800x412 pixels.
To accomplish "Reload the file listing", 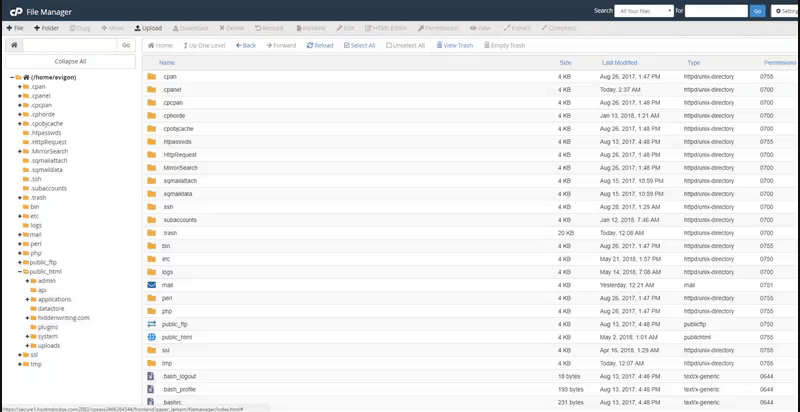I will click(320, 45).
